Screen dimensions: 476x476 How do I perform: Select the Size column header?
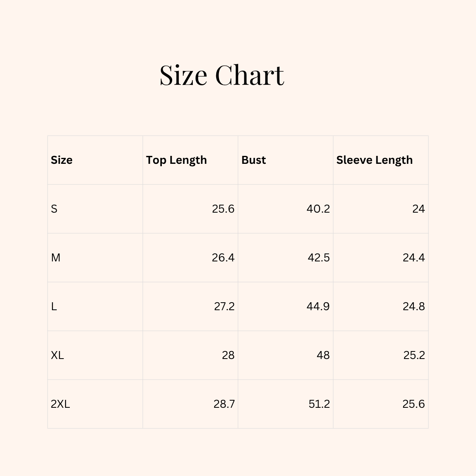(x=61, y=160)
